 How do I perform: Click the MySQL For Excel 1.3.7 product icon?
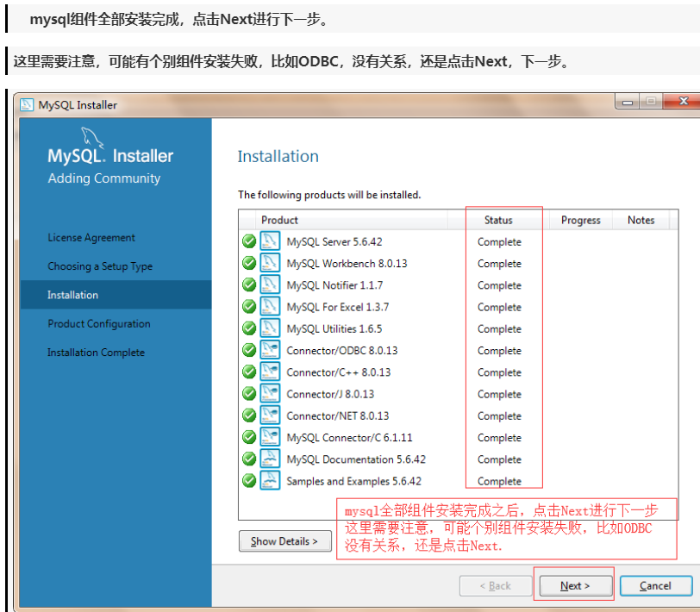(x=270, y=307)
